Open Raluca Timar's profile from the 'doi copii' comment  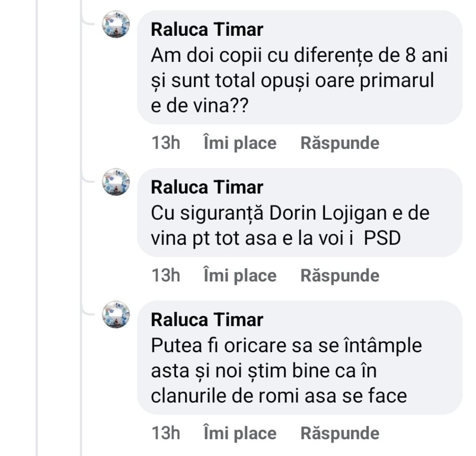(207, 30)
